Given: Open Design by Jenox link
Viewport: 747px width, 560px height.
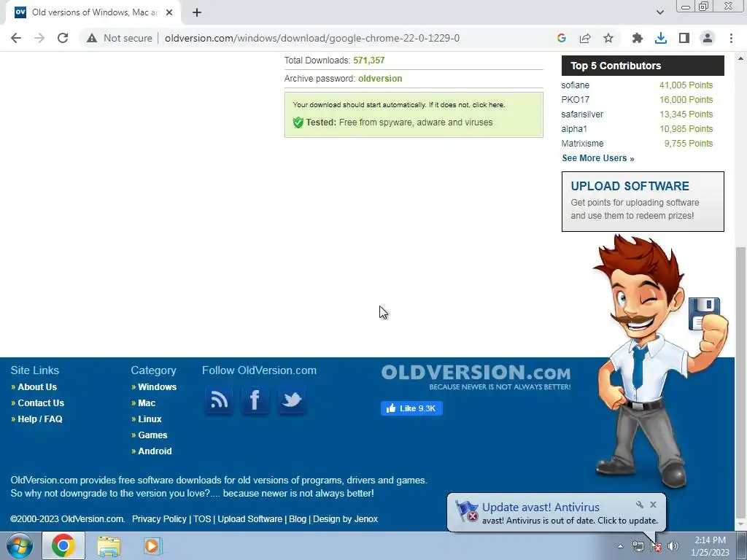Looking at the screenshot, I should (345, 519).
